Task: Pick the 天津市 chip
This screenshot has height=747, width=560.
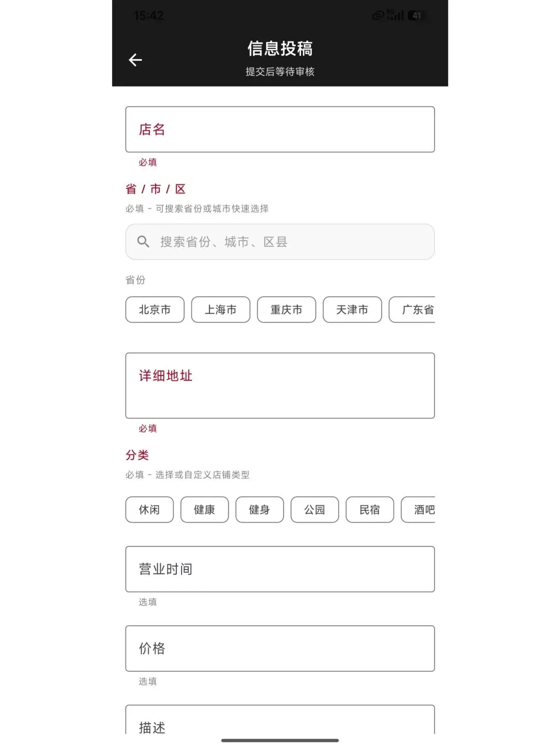Action: click(353, 310)
